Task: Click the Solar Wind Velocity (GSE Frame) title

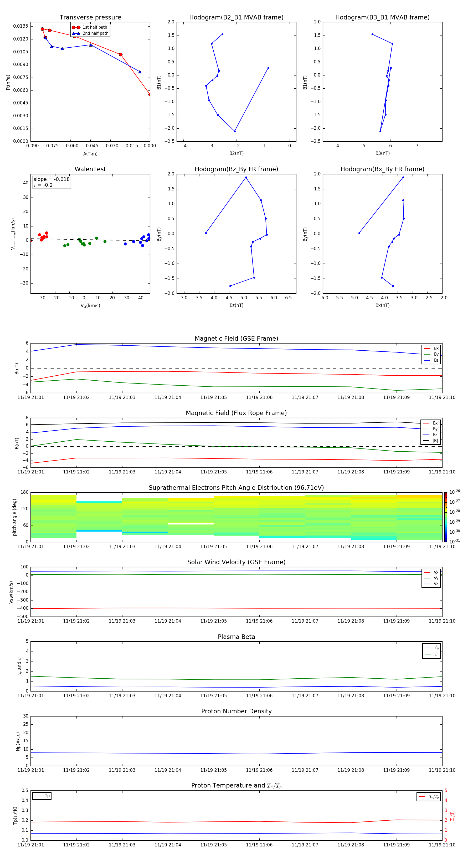Action: coord(236,562)
